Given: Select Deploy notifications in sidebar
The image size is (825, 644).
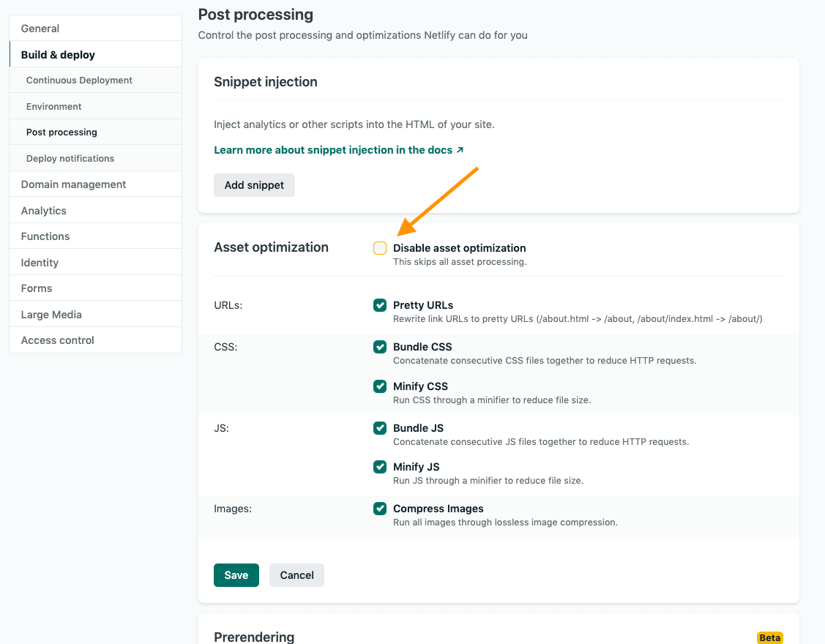Looking at the screenshot, I should point(70,159).
